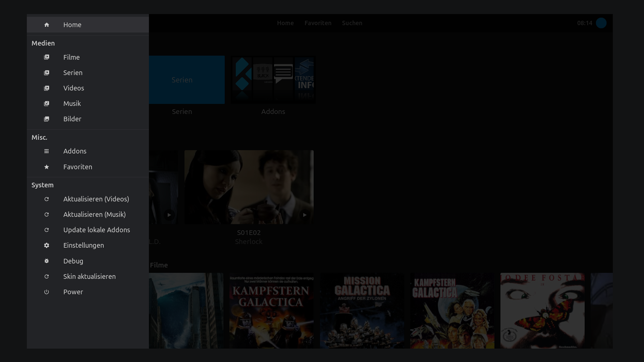
Task: Click the S01E02 episode label
Action: [x=249, y=233]
